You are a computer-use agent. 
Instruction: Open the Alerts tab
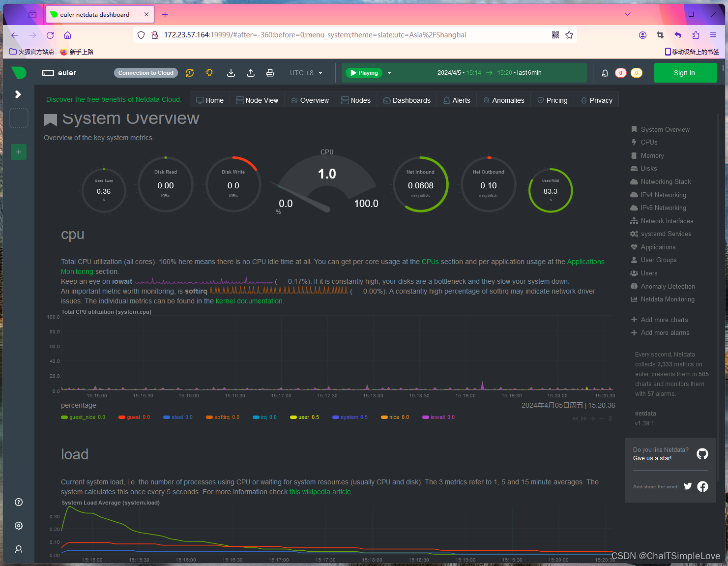(x=457, y=100)
